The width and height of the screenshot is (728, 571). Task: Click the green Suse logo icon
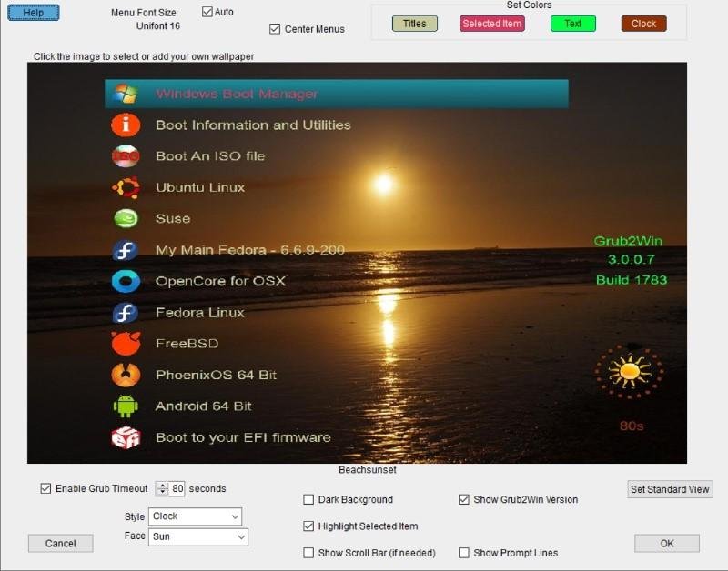126,218
